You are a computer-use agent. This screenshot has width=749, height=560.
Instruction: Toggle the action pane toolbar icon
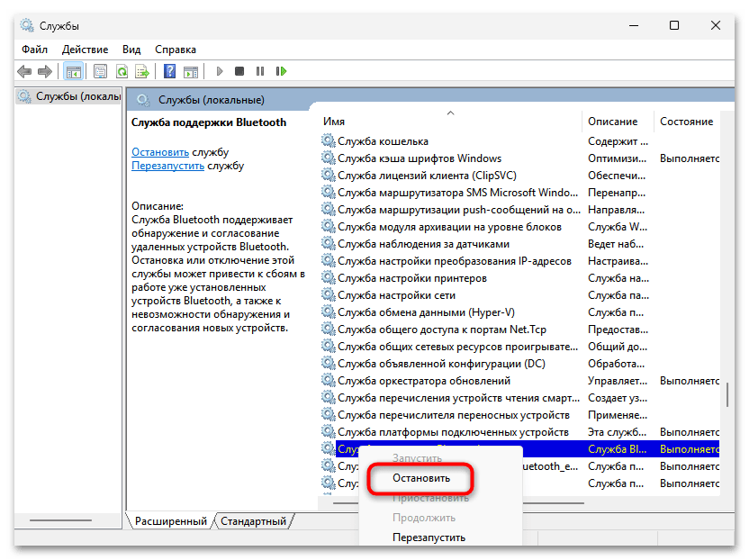click(191, 72)
